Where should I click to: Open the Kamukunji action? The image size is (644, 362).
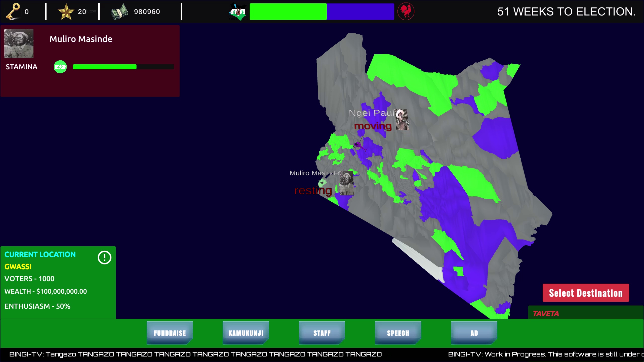[x=246, y=333]
